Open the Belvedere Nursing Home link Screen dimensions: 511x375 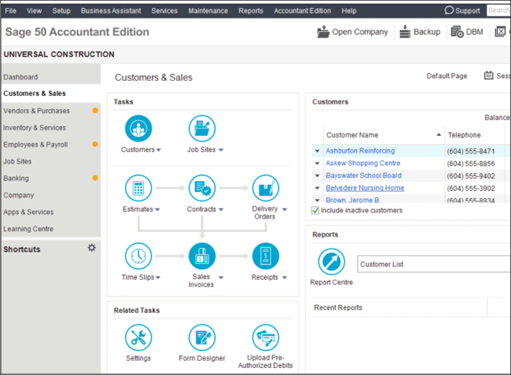[365, 188]
